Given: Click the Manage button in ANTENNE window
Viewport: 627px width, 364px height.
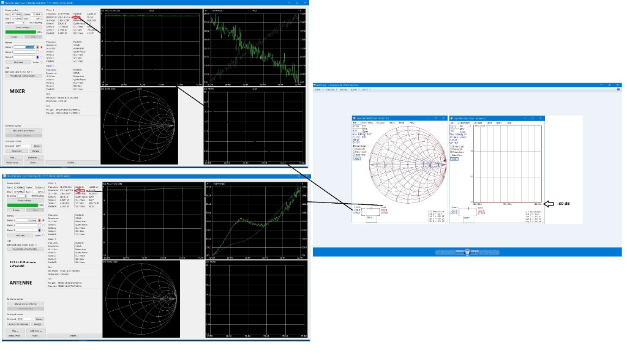Looking at the screenshot, I should 37,324.
